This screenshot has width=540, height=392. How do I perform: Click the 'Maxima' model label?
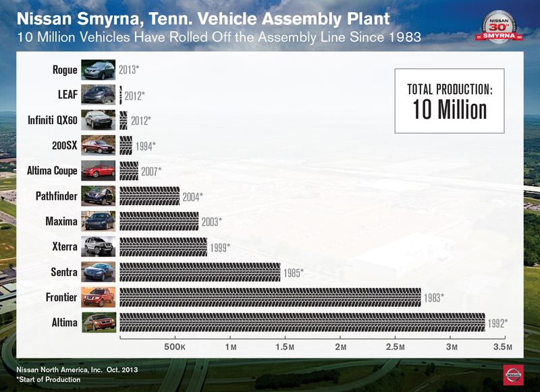[61, 221]
